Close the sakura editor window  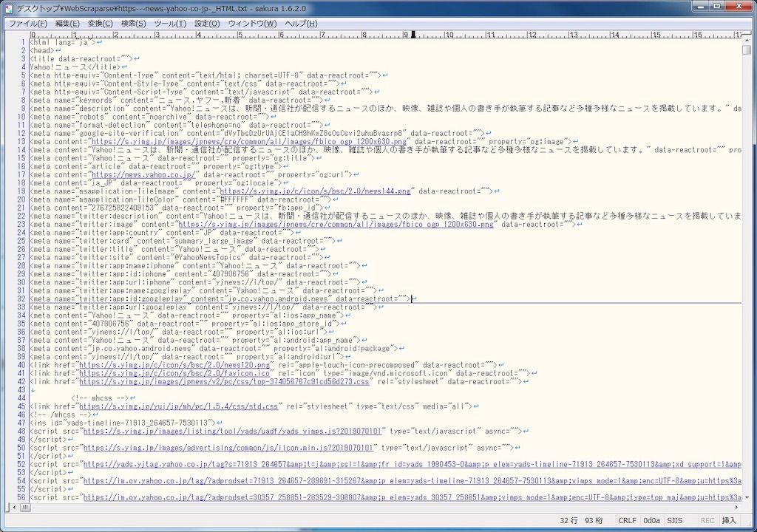[x=739, y=6]
